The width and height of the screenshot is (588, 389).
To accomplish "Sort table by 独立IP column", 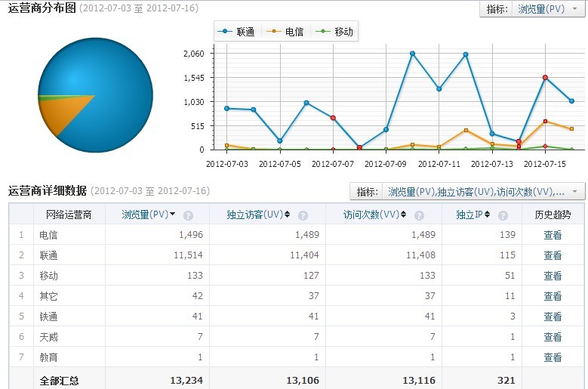I will [x=473, y=215].
